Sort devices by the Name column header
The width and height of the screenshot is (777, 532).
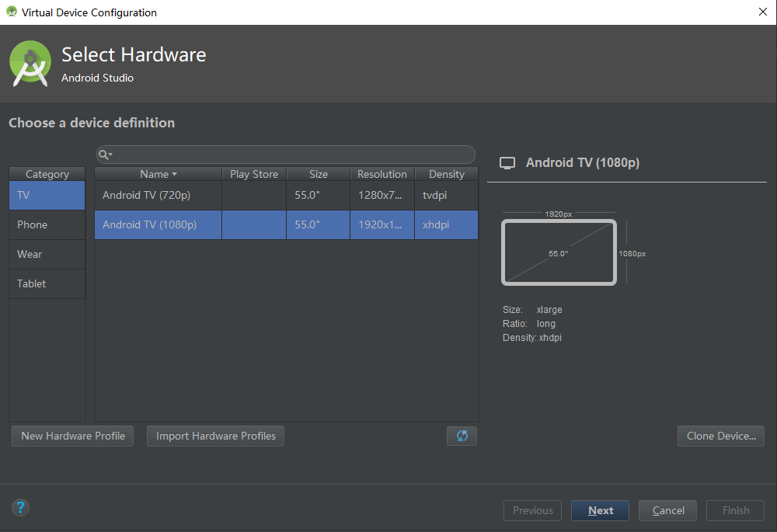(x=158, y=174)
